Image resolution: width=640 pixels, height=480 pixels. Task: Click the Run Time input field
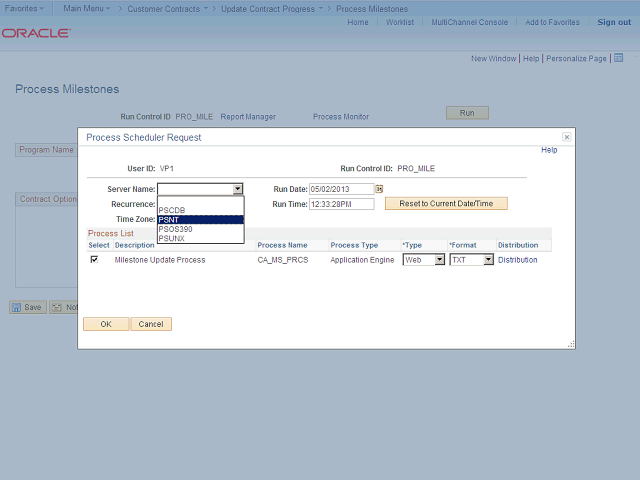[342, 204]
